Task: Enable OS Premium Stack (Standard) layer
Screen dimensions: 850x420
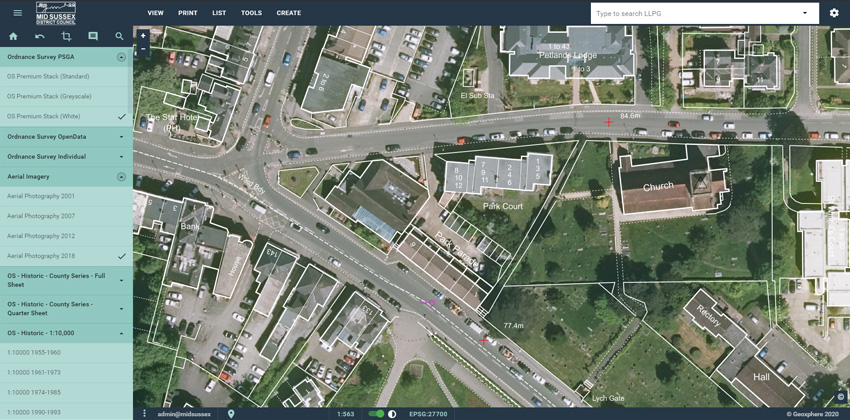Action: pyautogui.click(x=66, y=76)
